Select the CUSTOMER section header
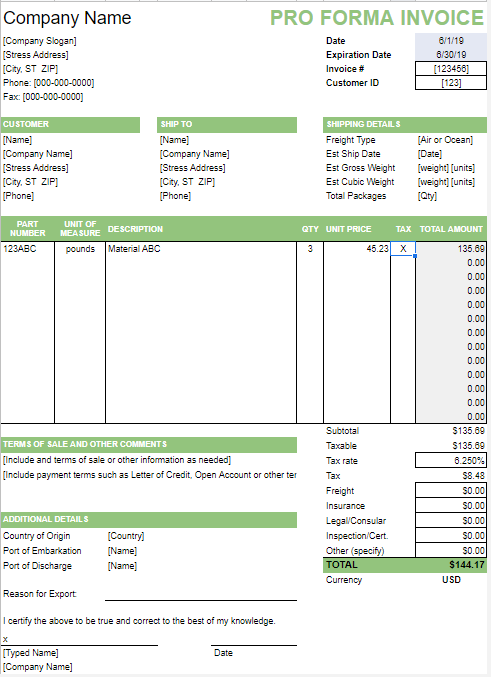Viewport: 491px width, 677px height. click(x=70, y=124)
